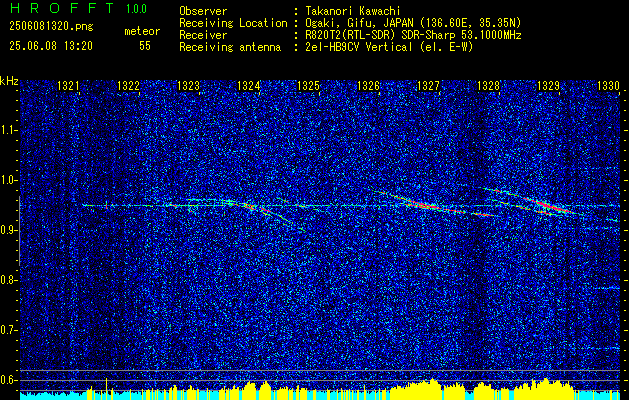Click the 0.7 kHz axis label
This screenshot has width=629, height=400.
pyautogui.click(x=8, y=330)
